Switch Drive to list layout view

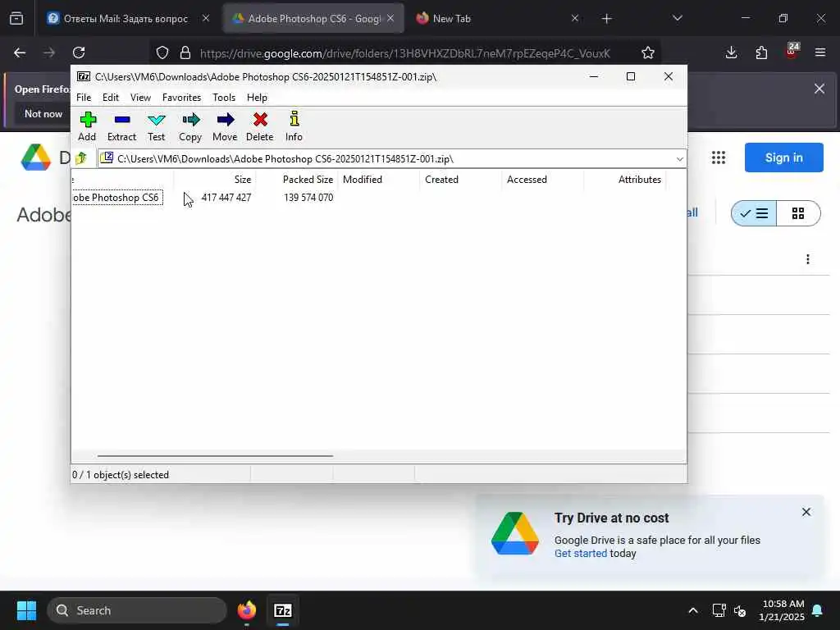(x=754, y=213)
